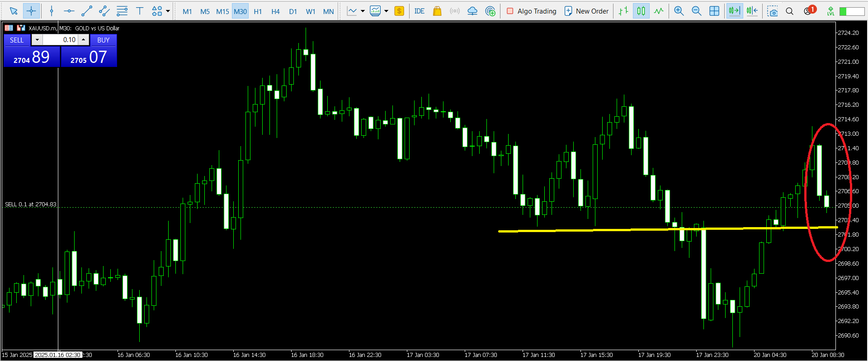Select the vertical line drawing tool
The width and height of the screenshot is (868, 361).
(x=52, y=11)
